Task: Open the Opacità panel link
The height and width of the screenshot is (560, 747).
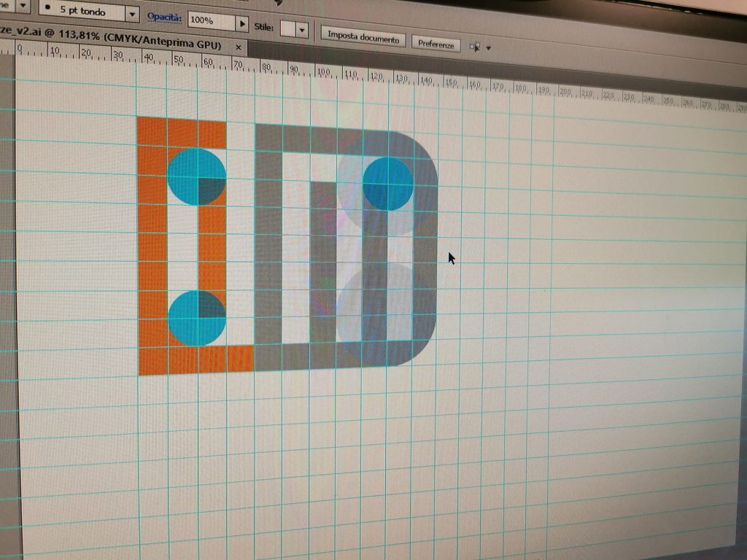Action: 164,17
